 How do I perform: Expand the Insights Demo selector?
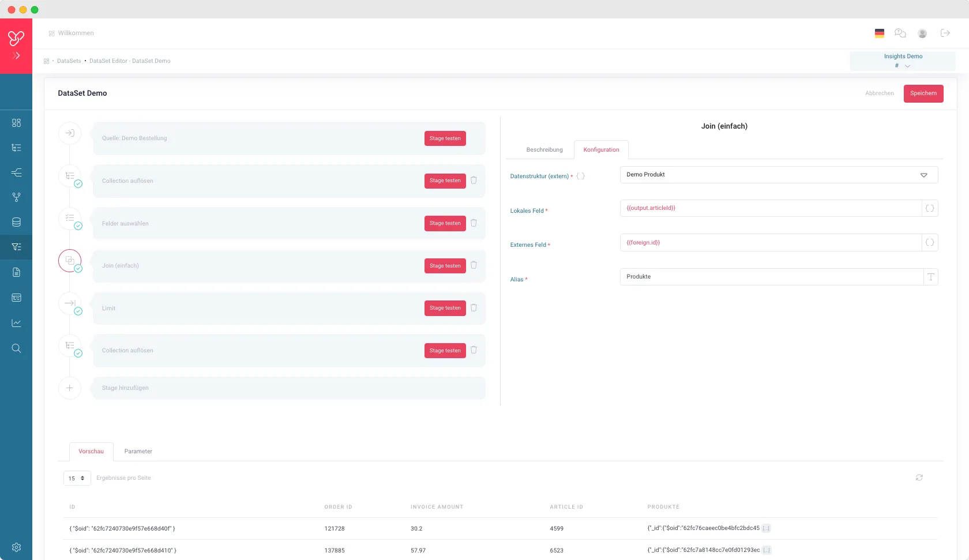pyautogui.click(x=902, y=61)
